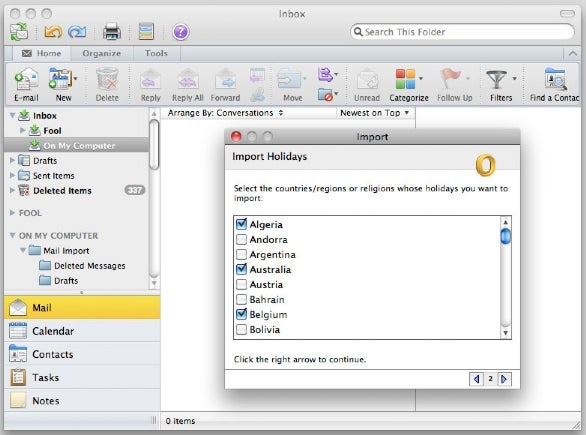586x435 pixels.
Task: Open Contacts view in the sidebar
Action: point(82,354)
